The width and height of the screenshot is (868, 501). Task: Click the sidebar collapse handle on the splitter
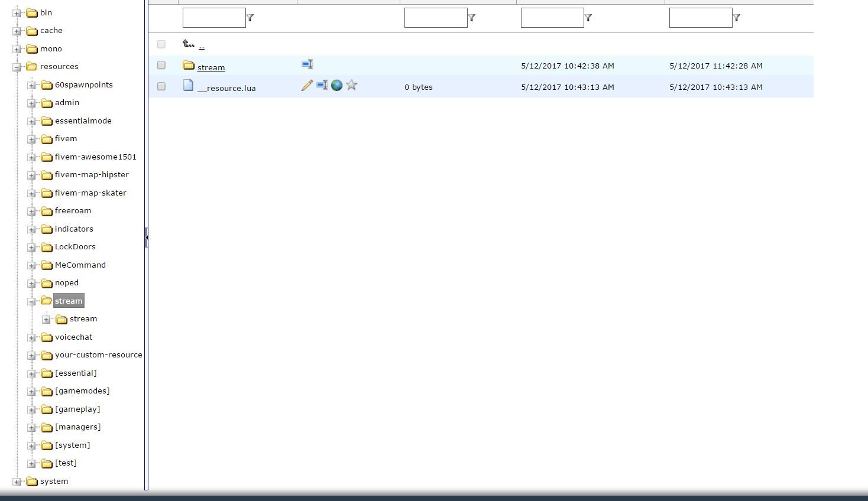[146, 238]
